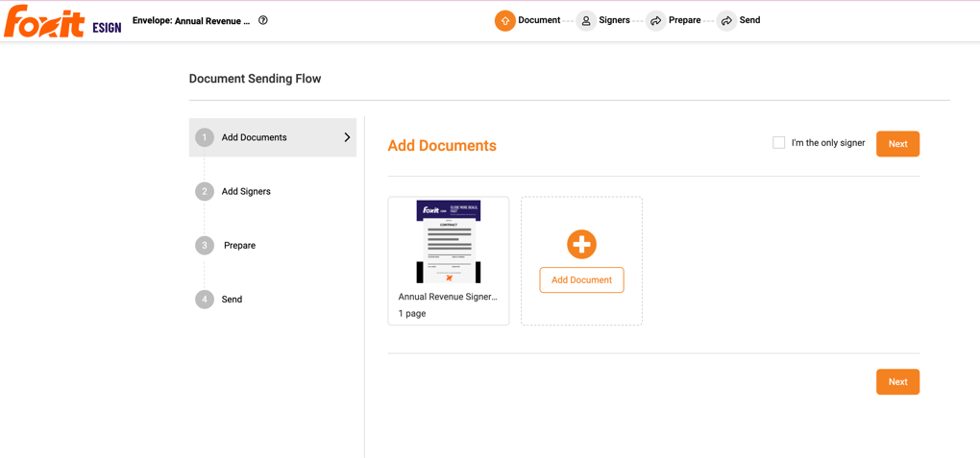Viewport: 980px width, 458px height.
Task: Go to Document step label in header
Action: pyautogui.click(x=539, y=20)
